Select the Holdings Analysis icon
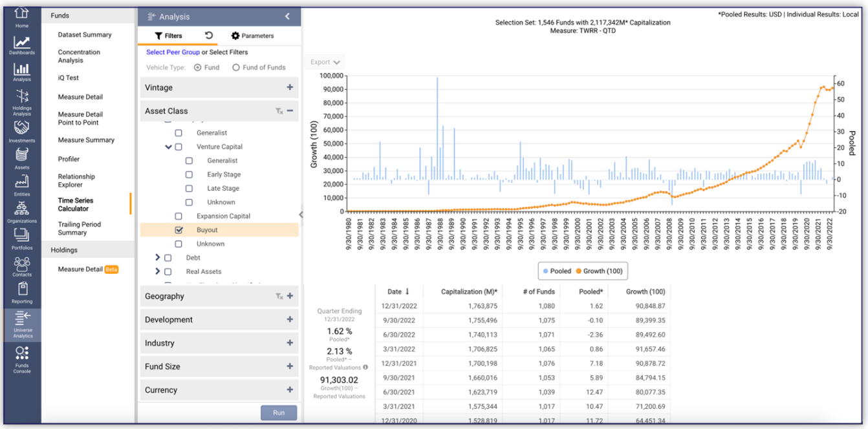This screenshot has width=868, height=429. pos(21,97)
